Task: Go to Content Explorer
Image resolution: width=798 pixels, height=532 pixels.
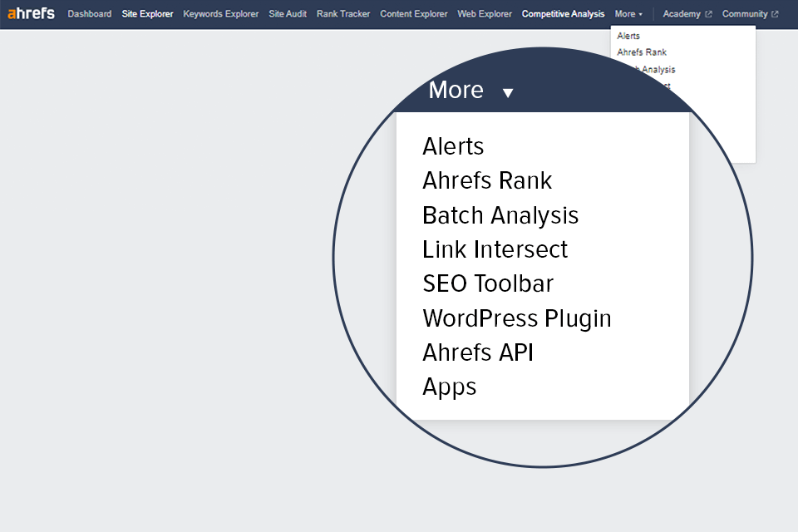Action: (x=414, y=14)
